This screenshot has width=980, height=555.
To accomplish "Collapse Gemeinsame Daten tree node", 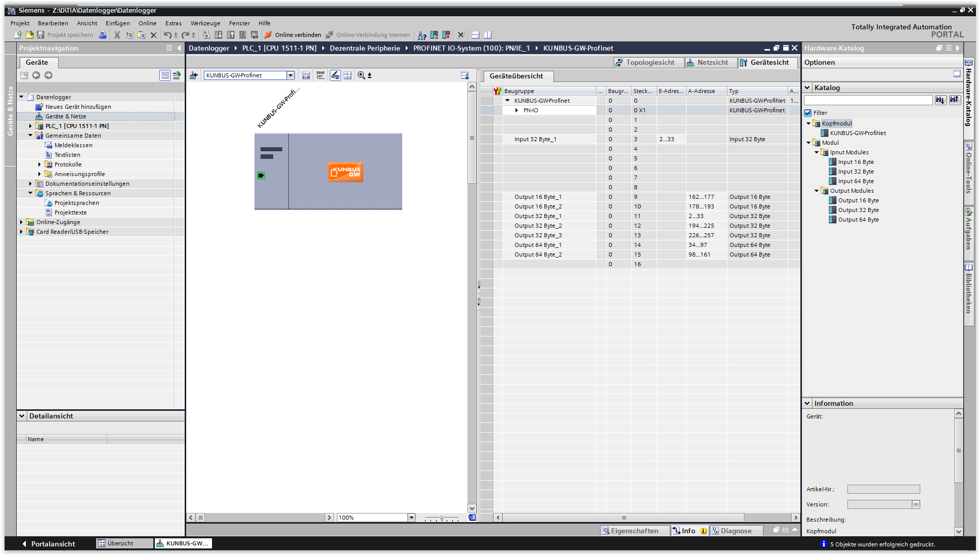I will [30, 136].
